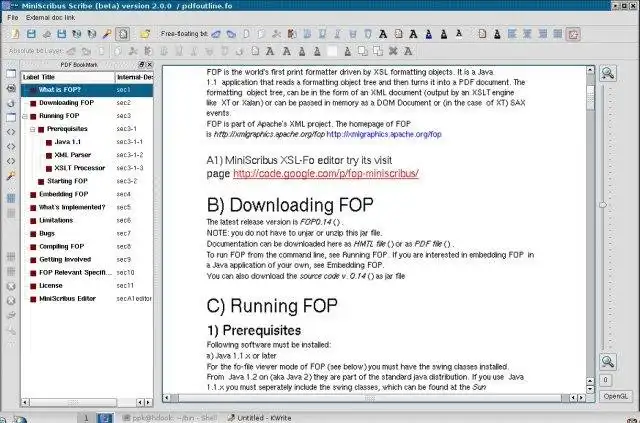
Task: Select the MiniScribus Editor bookmark
Action: [x=68, y=299]
